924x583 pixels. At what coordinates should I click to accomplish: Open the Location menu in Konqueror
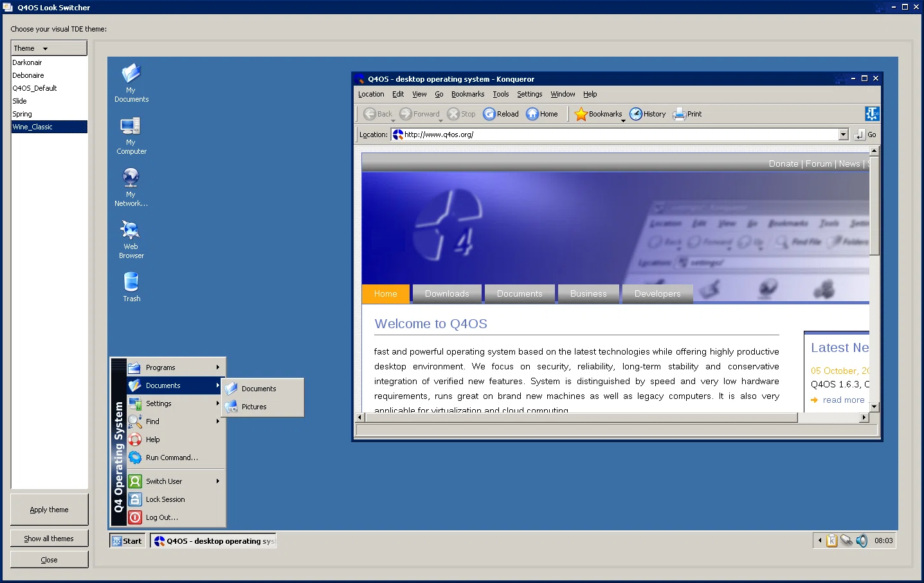click(371, 94)
